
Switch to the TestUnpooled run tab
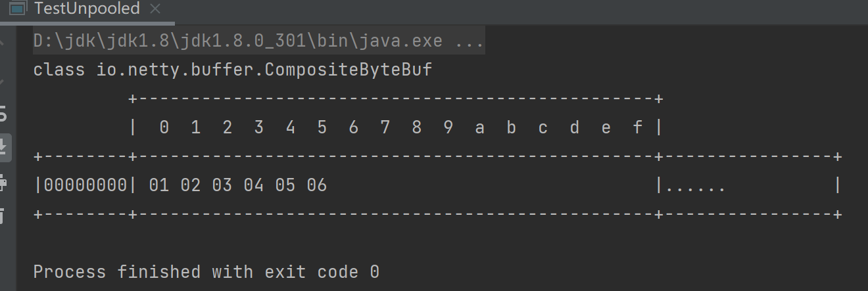pyautogui.click(x=87, y=9)
